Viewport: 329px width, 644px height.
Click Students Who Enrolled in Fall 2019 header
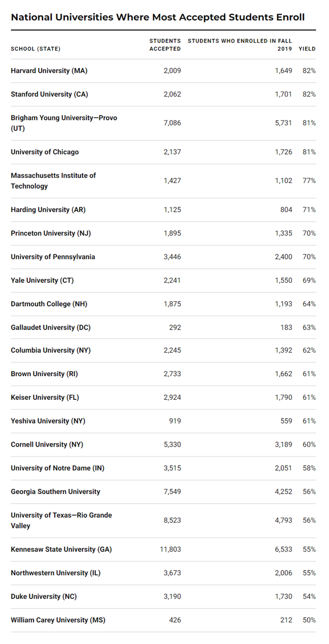pyautogui.click(x=240, y=45)
